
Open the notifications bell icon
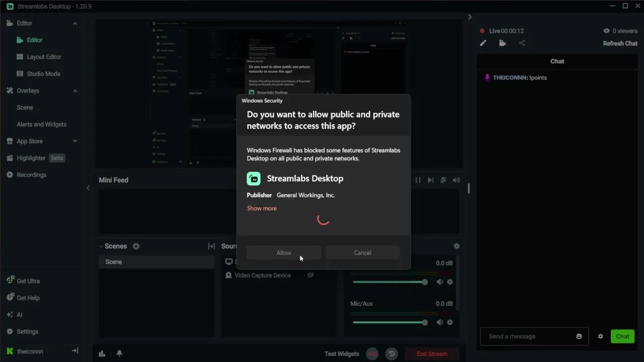(119, 353)
